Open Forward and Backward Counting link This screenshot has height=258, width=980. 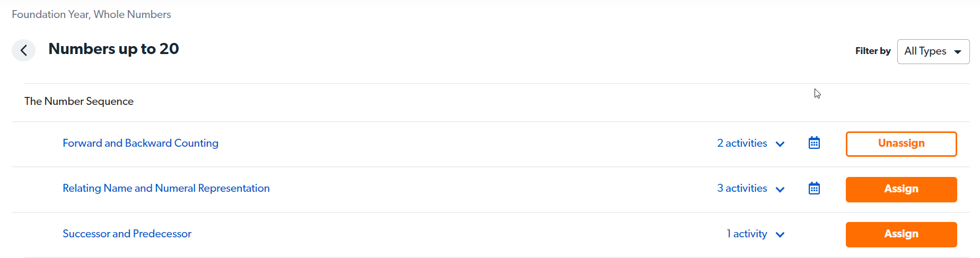click(x=141, y=143)
